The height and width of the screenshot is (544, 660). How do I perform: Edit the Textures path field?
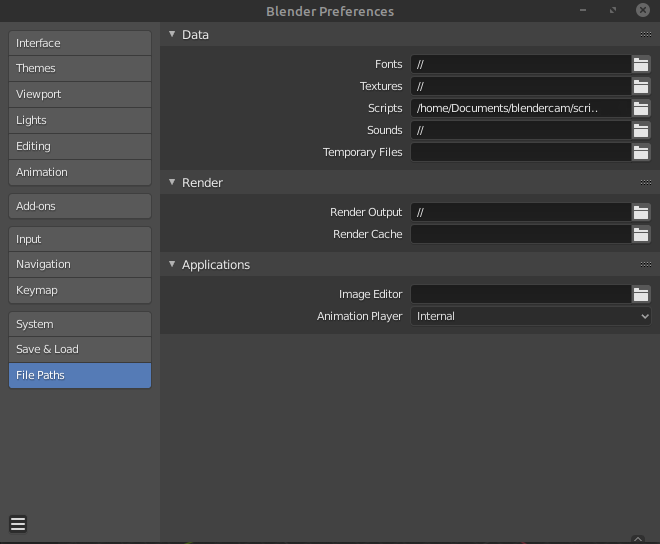[x=521, y=86]
